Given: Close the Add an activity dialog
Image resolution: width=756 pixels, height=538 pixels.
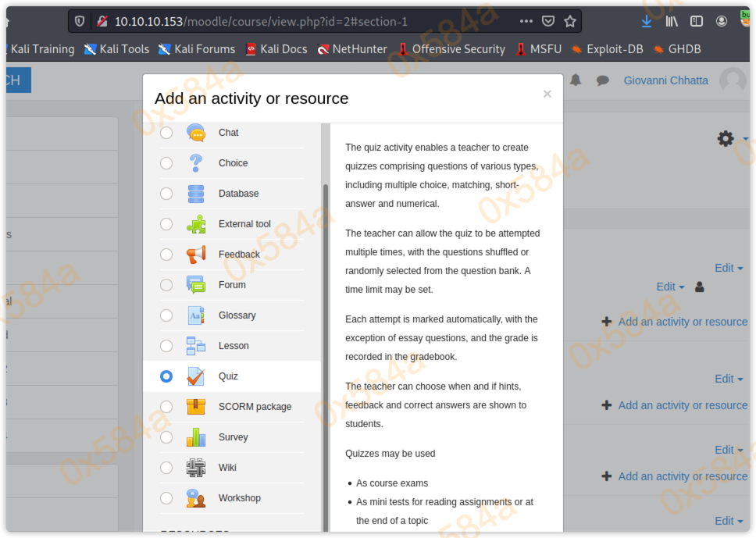Looking at the screenshot, I should click(x=547, y=94).
